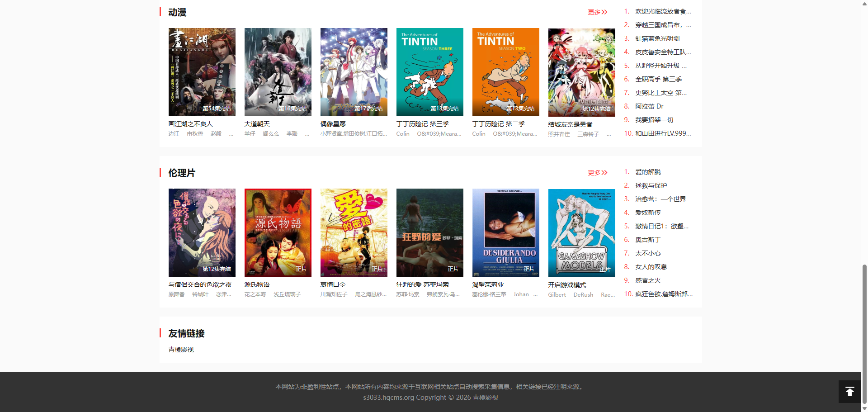
Task: Open Tintin Season Two orange poster
Action: point(505,72)
